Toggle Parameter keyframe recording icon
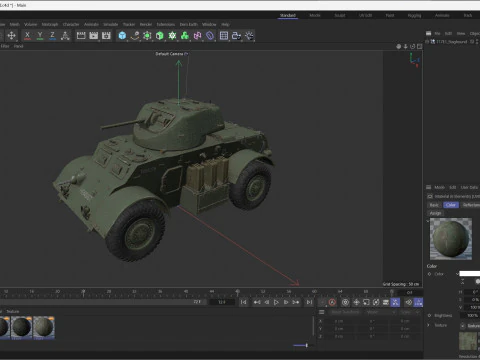480x360 pixels. pyautogui.click(x=386, y=302)
